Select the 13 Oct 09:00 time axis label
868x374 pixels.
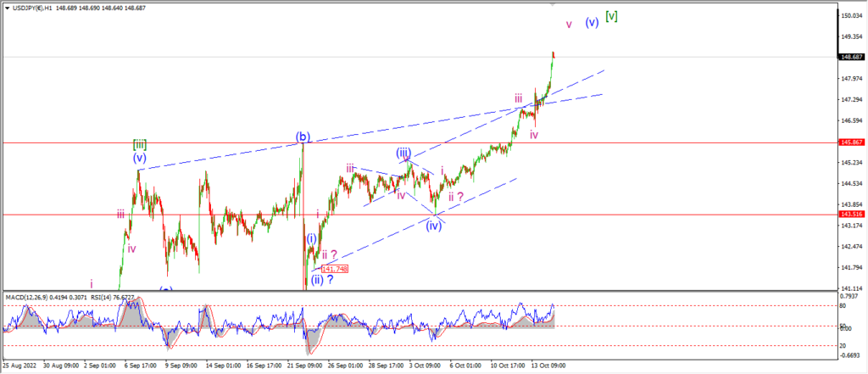coord(548,366)
